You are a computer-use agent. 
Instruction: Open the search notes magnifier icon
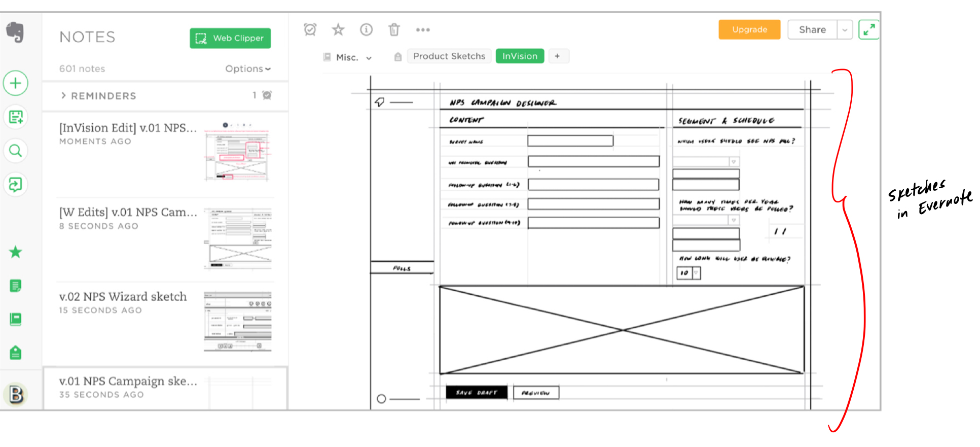tap(16, 151)
